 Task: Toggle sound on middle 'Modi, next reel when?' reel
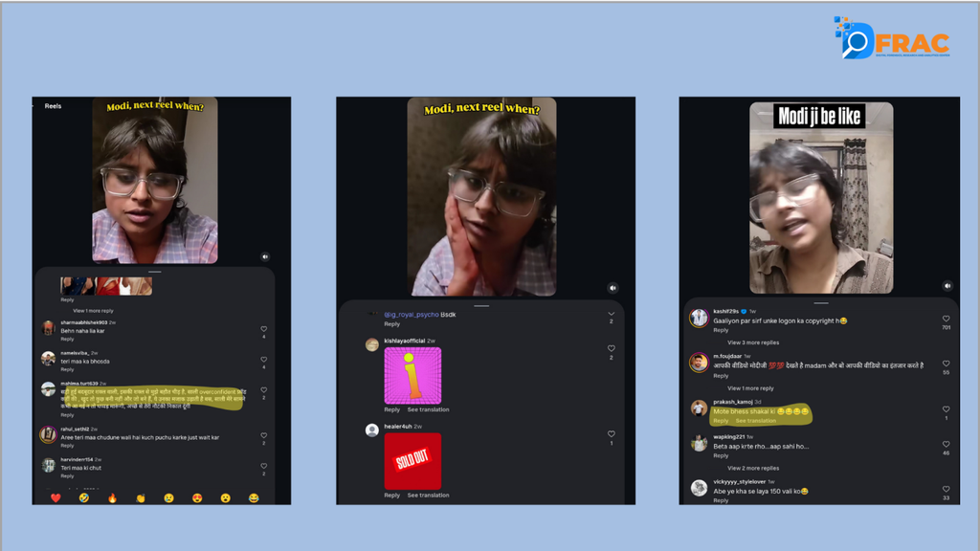pyautogui.click(x=612, y=288)
